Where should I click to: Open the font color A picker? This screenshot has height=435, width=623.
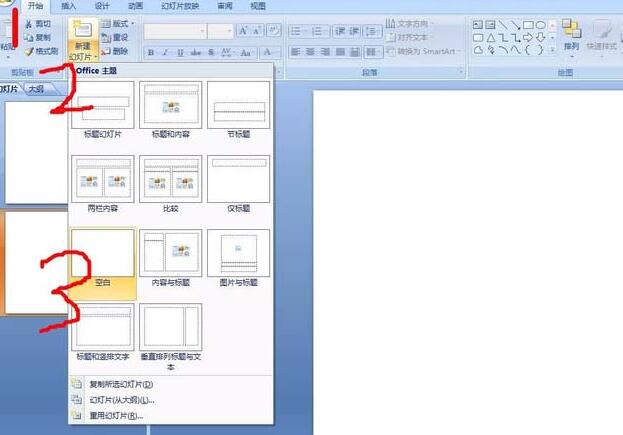[x=271, y=52]
